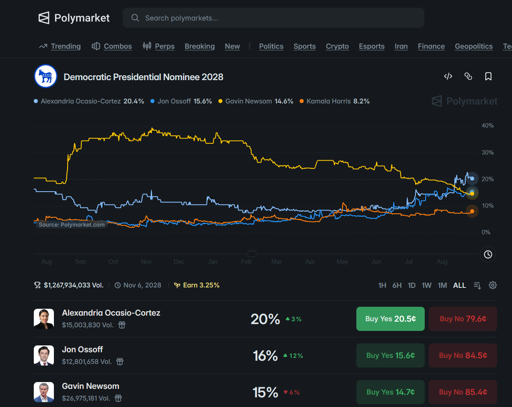Click the gift icon beside Jon Ossoff volume
The image size is (512, 407).
tap(120, 362)
